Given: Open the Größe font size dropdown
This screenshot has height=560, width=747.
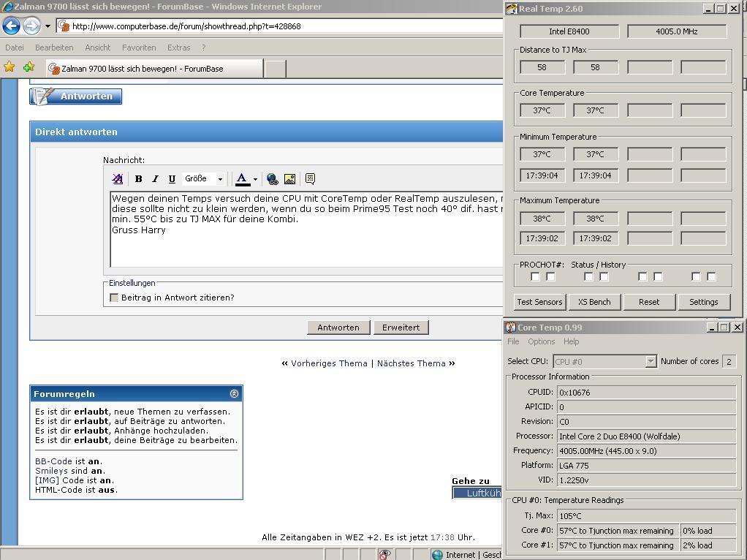Looking at the screenshot, I should coord(204,178).
